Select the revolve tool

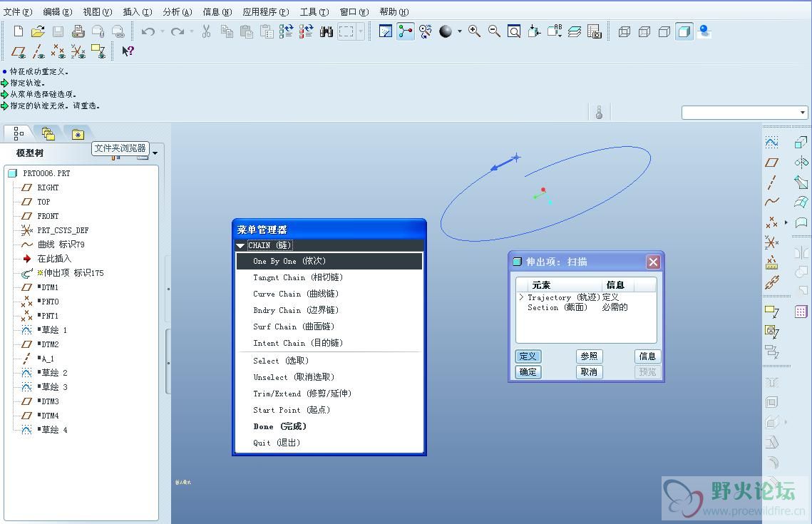pyautogui.click(x=801, y=163)
